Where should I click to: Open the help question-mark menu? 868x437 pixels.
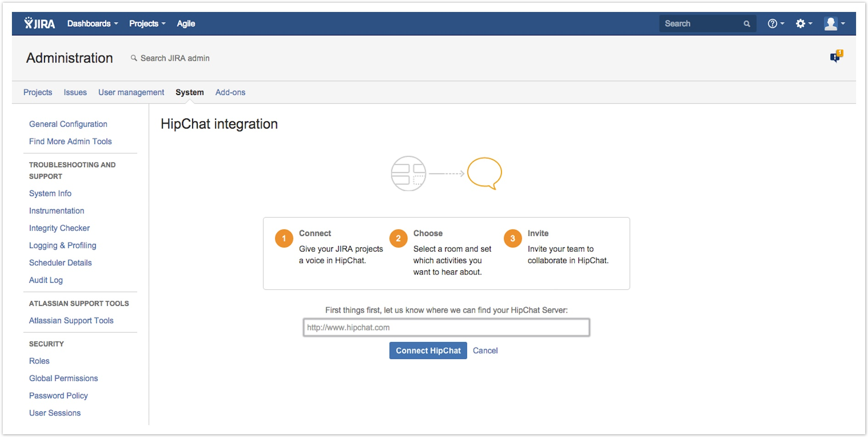click(776, 23)
